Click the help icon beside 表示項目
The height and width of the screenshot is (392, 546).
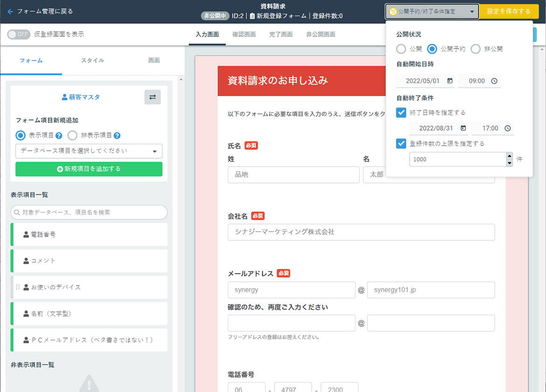59,136
